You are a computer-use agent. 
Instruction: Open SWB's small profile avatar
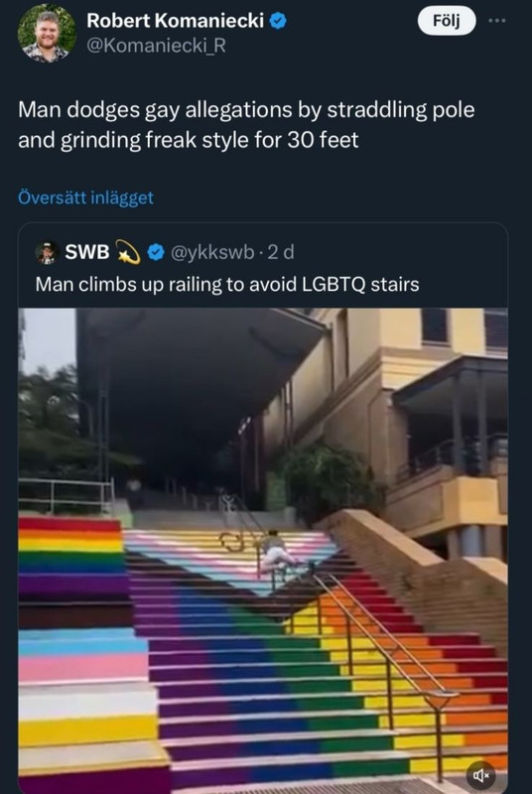click(x=47, y=252)
